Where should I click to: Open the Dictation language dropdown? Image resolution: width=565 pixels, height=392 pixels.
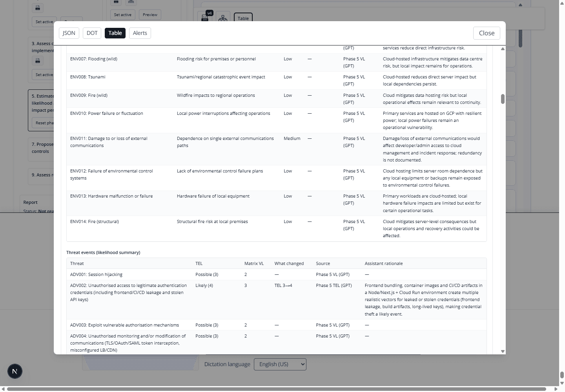280,364
